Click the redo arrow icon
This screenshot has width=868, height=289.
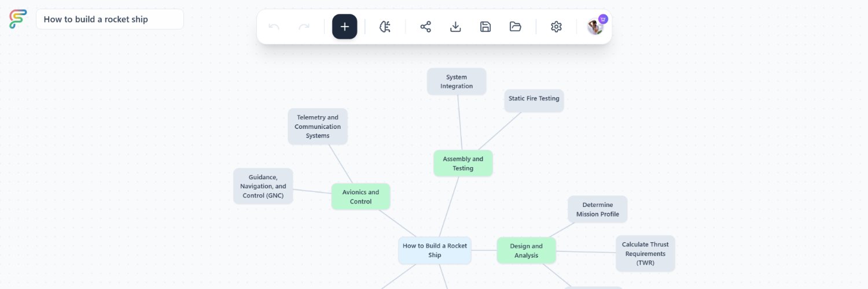304,27
